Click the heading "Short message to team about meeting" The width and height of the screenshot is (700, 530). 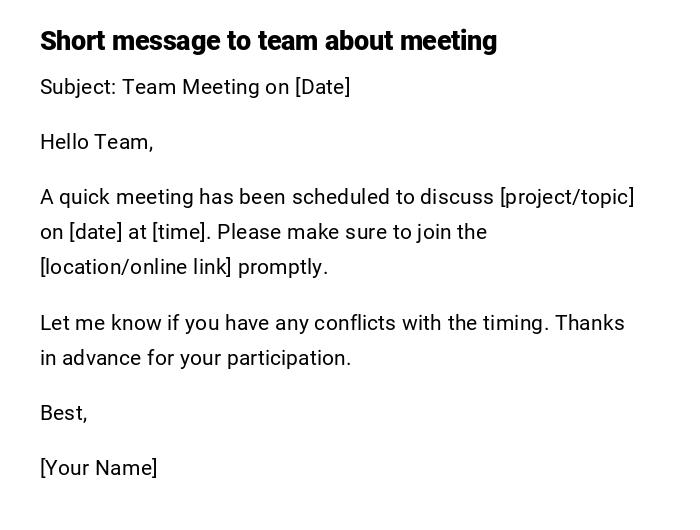tap(268, 41)
